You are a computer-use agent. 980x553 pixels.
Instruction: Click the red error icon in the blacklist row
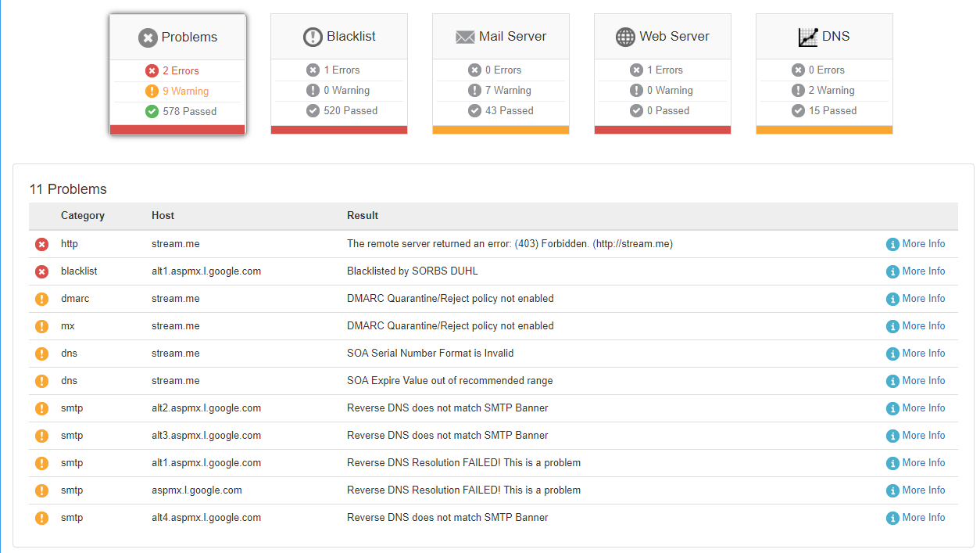(42, 272)
